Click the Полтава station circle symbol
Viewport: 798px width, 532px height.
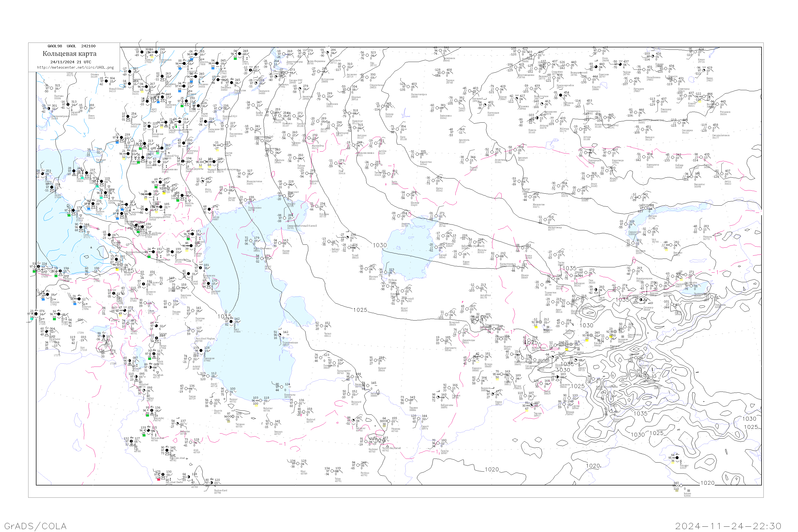(x=52, y=88)
